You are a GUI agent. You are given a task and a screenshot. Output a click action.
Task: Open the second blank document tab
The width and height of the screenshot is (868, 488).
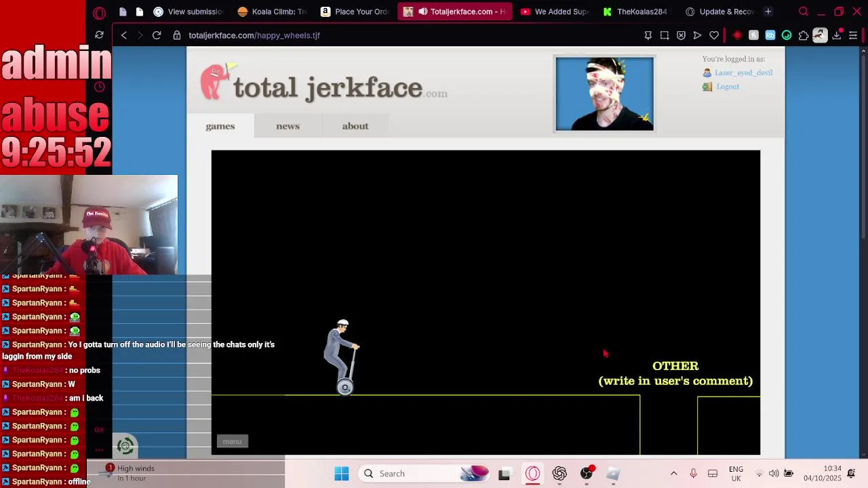[x=139, y=12]
